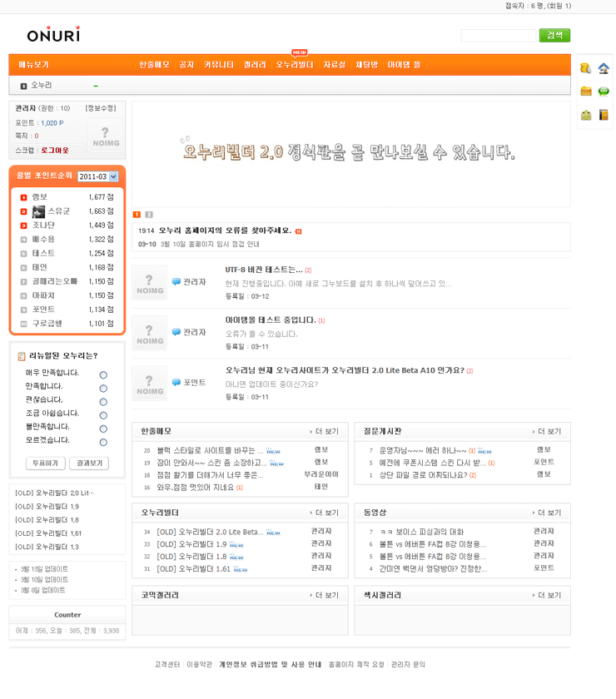Open the yellow folder icon in right sidebar
Image resolution: width=616 pixels, height=699 pixels.
[x=586, y=92]
